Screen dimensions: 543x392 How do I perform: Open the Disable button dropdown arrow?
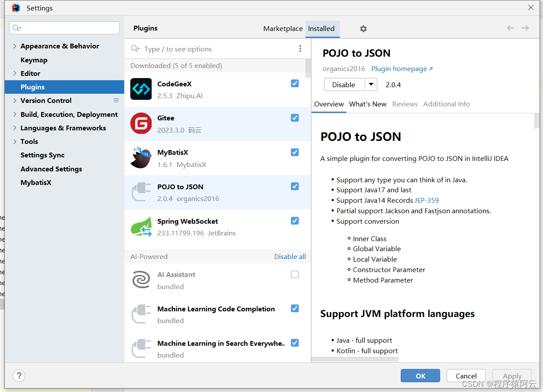point(371,85)
